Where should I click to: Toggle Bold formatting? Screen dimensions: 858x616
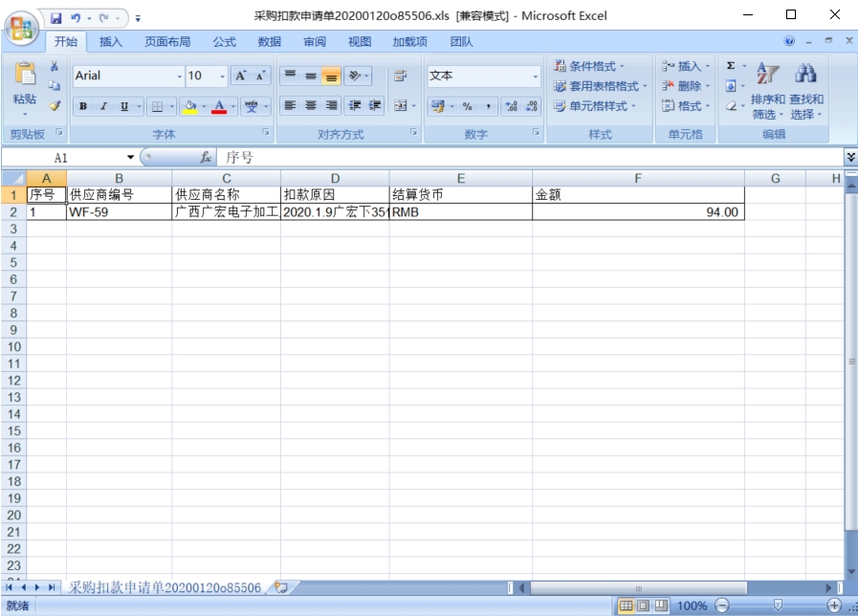coord(83,106)
